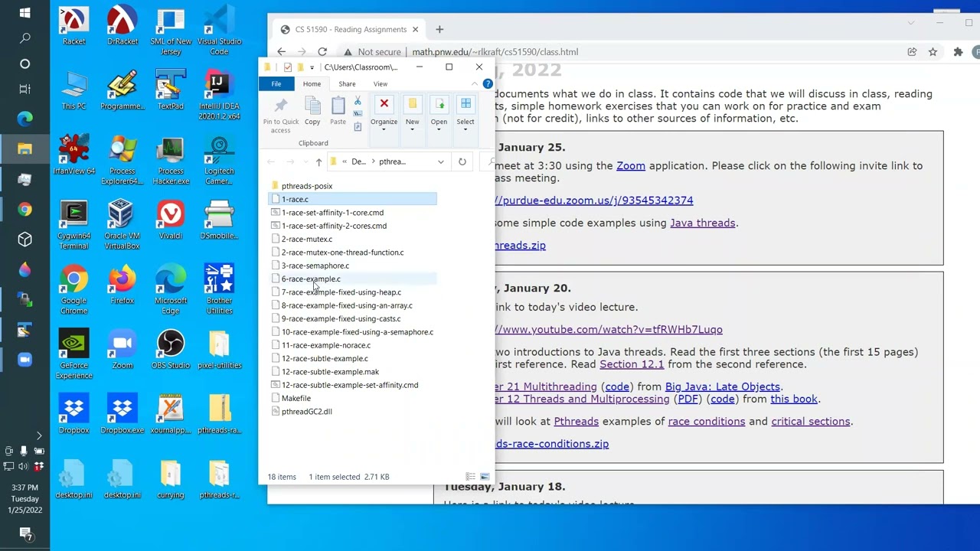Open the Recycle-adjacent This PC icon
The image size is (980, 551).
[74, 90]
